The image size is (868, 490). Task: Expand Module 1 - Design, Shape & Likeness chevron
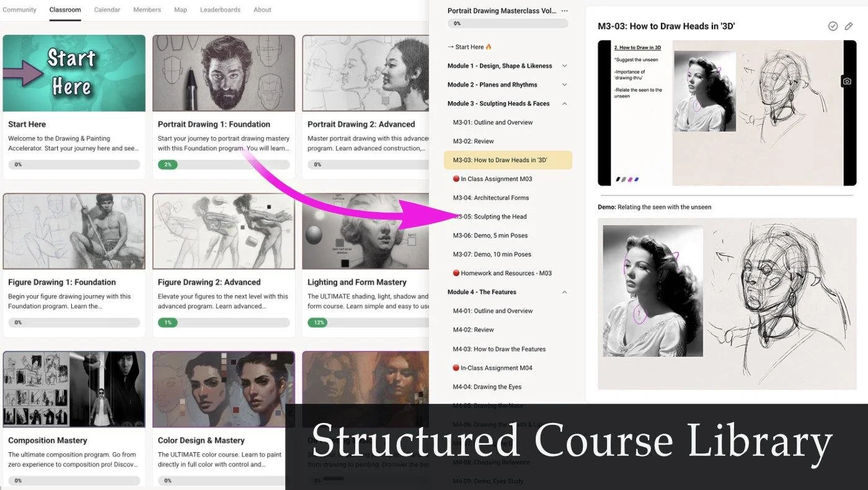click(564, 66)
